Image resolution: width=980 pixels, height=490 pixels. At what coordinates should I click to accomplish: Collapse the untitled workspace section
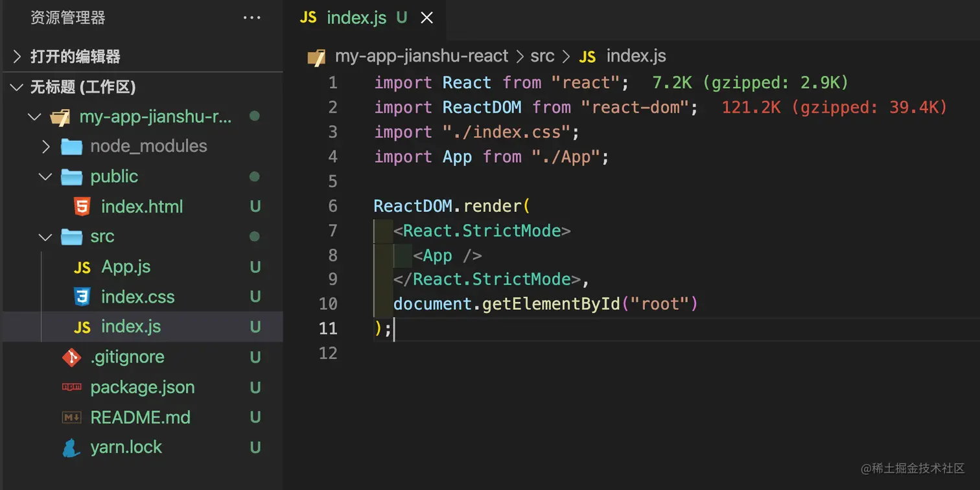tap(17, 87)
